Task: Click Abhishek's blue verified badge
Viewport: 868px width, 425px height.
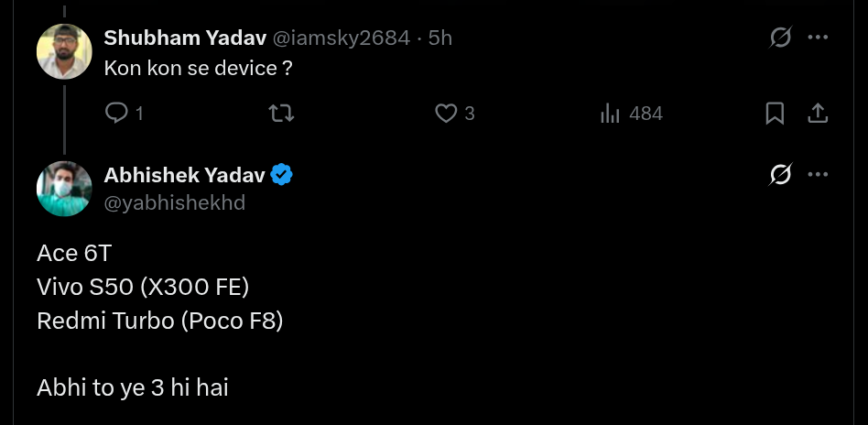Action: coord(281,175)
